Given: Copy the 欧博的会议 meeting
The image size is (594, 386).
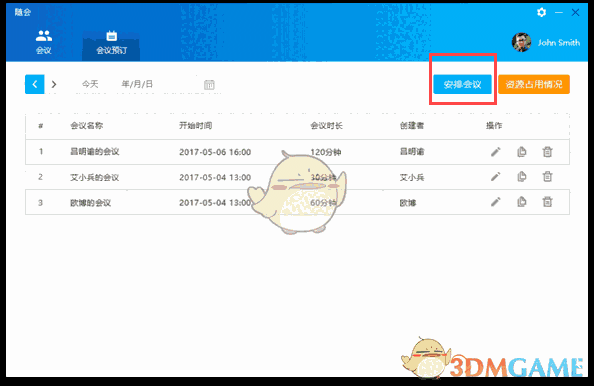Looking at the screenshot, I should 522,202.
